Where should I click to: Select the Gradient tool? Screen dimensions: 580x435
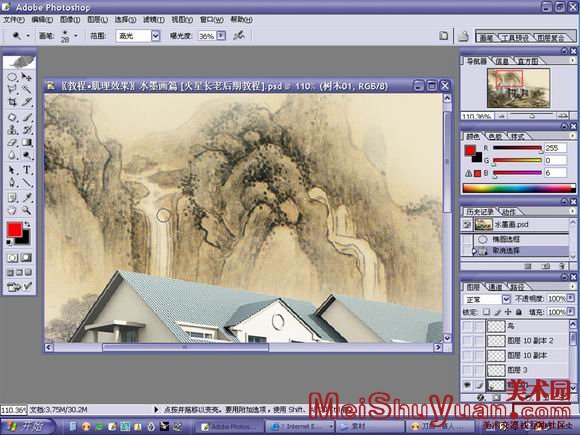[x=27, y=142]
